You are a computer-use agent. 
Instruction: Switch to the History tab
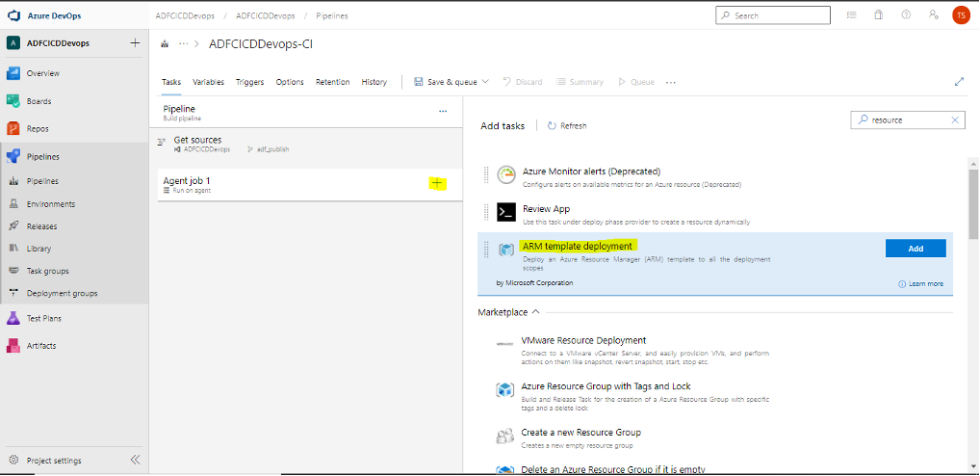[374, 82]
